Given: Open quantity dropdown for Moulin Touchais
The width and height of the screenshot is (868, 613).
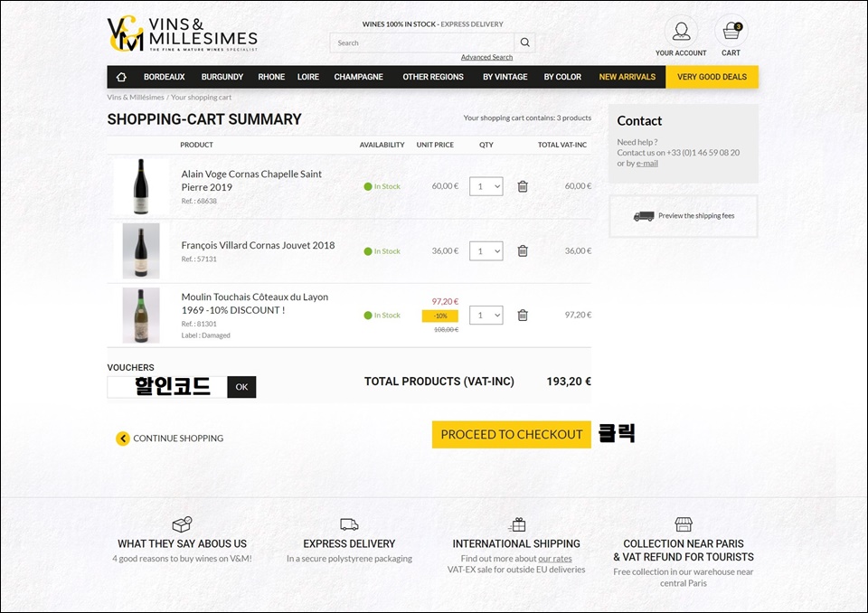Looking at the screenshot, I should (x=486, y=315).
